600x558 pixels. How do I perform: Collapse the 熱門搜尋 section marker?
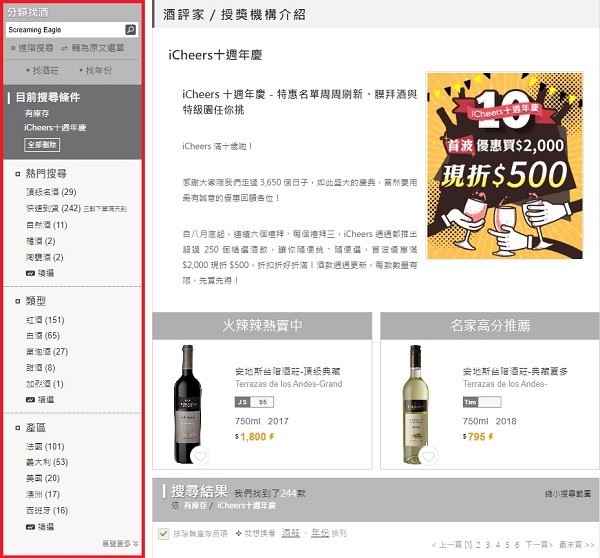(18, 174)
